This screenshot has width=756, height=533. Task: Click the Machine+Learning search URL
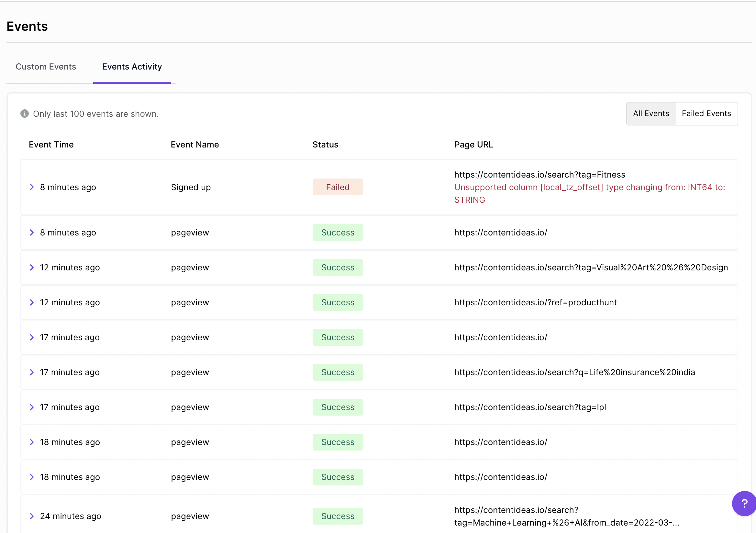[x=566, y=516]
